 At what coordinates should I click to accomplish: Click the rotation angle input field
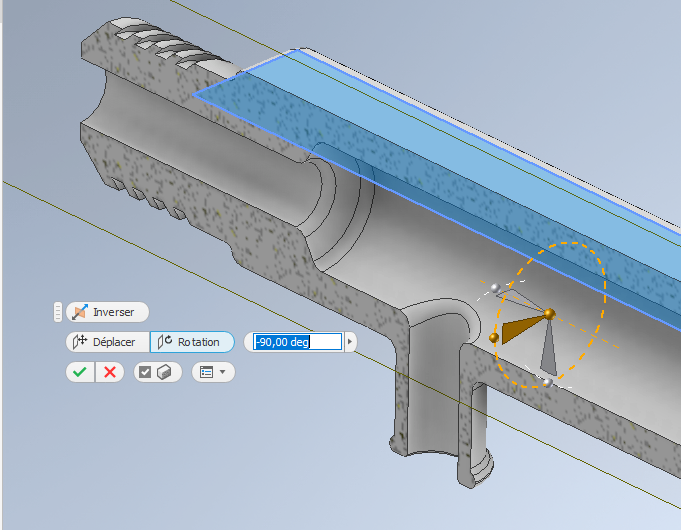(x=297, y=342)
